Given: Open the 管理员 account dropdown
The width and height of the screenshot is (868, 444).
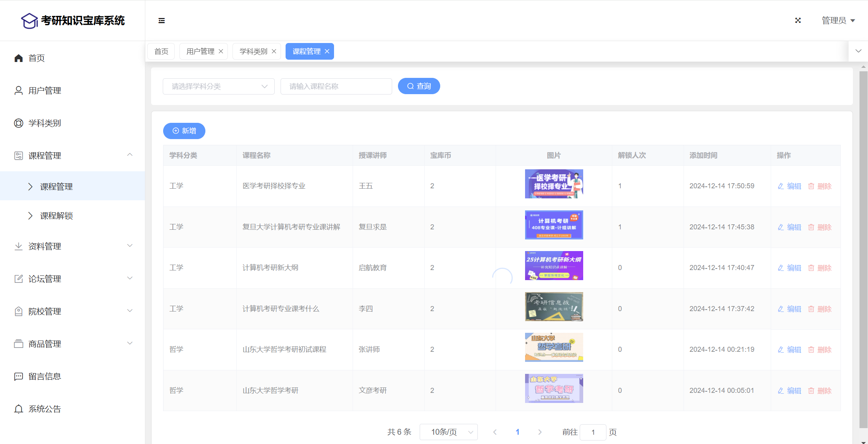Looking at the screenshot, I should 838,21.
